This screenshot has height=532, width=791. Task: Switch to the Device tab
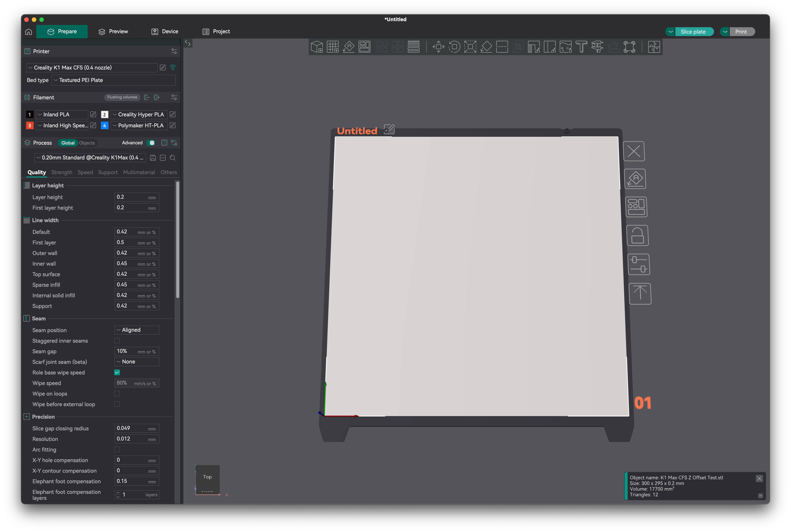click(x=165, y=32)
